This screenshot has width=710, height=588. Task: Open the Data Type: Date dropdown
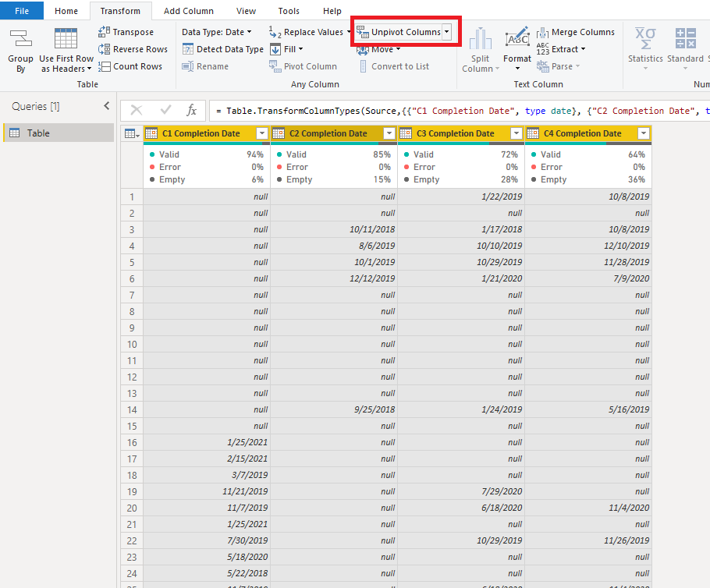pyautogui.click(x=216, y=32)
